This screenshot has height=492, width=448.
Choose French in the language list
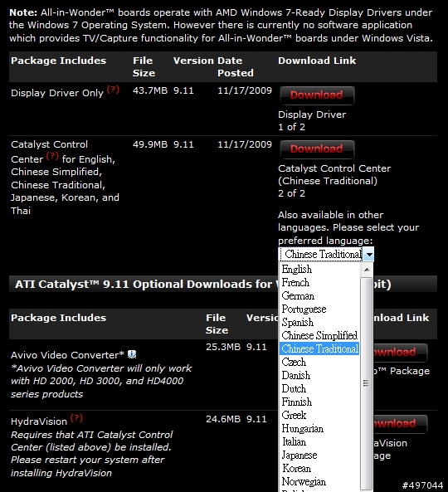[319, 282]
